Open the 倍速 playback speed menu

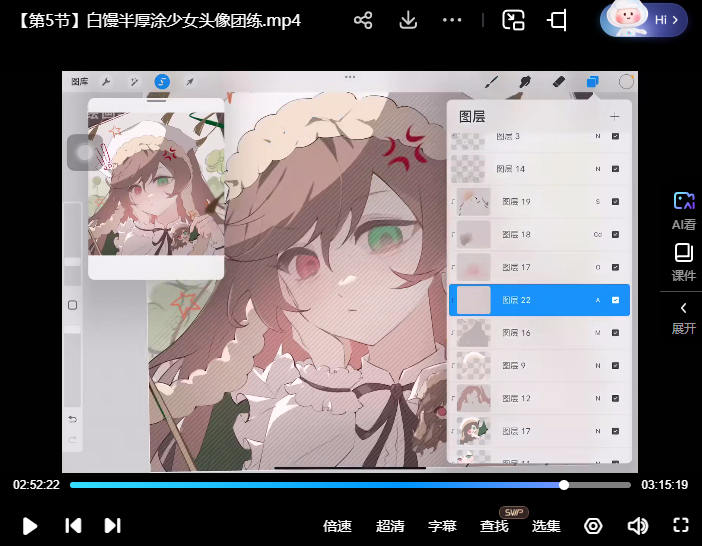pyautogui.click(x=338, y=526)
